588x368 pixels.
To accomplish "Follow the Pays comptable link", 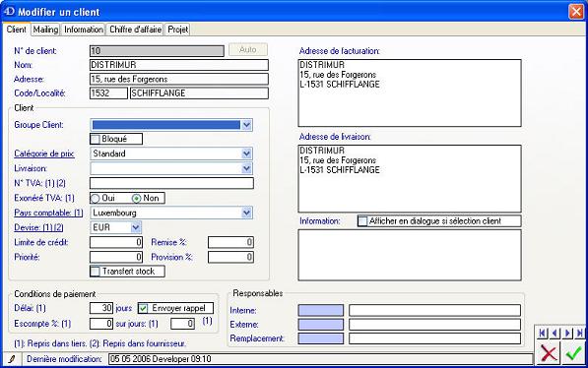I will point(48,213).
